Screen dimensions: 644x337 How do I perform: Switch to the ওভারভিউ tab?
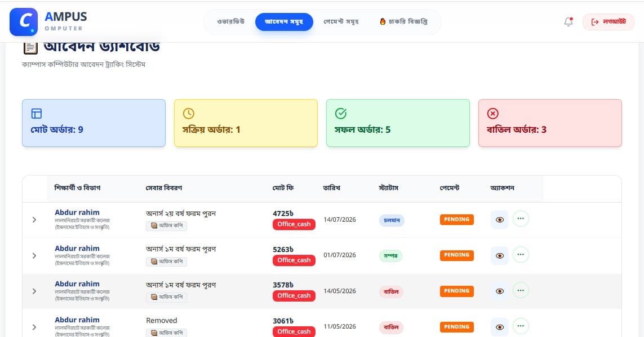point(231,22)
